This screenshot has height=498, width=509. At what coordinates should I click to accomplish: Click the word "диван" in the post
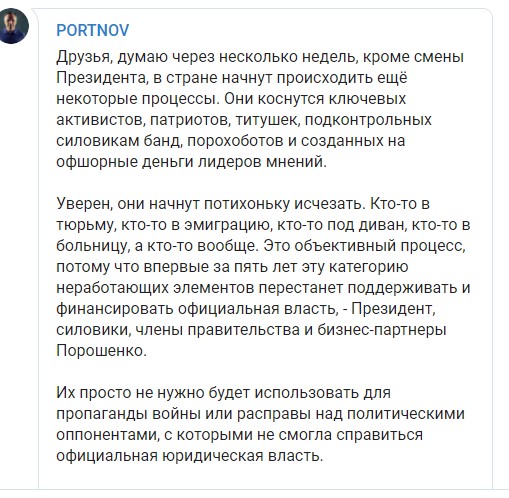[x=383, y=225]
